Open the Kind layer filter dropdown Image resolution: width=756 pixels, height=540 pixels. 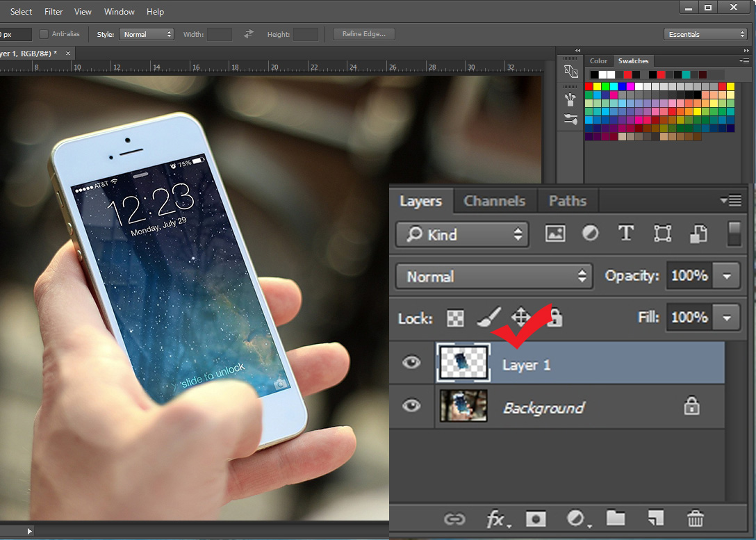coord(462,234)
